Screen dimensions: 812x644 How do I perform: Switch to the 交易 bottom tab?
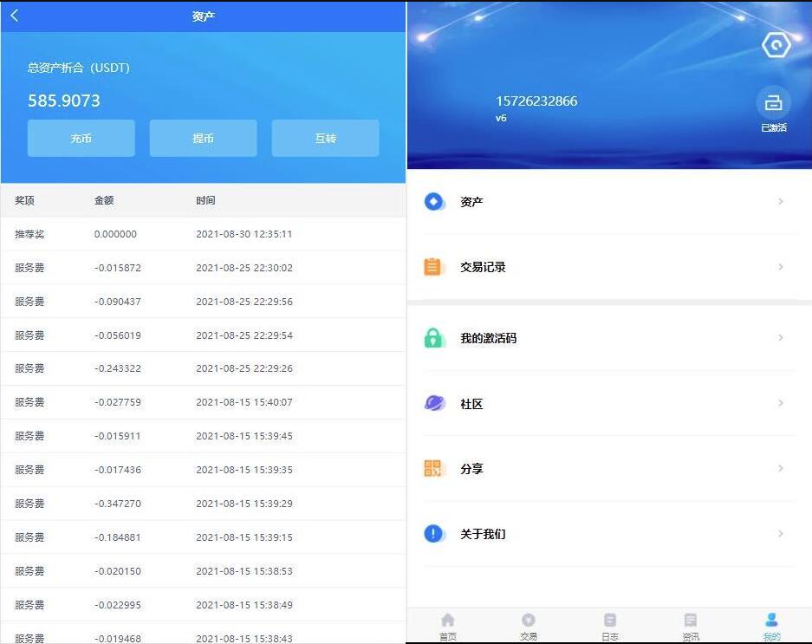[529, 626]
